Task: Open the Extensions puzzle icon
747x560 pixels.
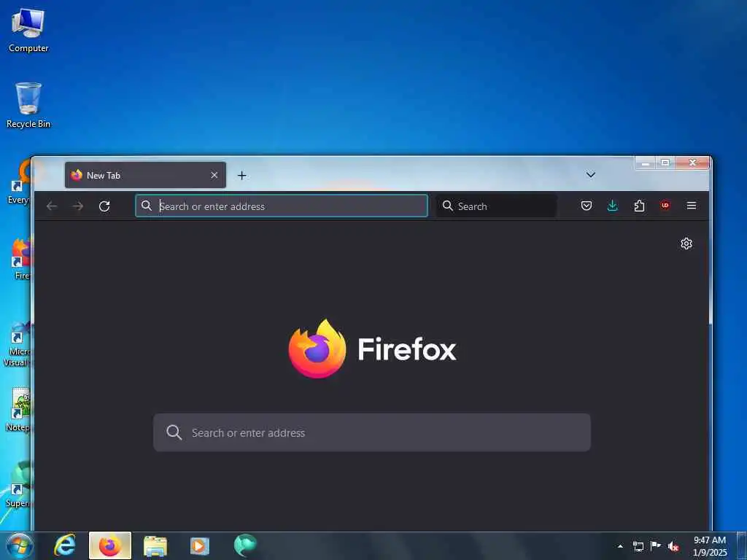Action: pyautogui.click(x=639, y=206)
